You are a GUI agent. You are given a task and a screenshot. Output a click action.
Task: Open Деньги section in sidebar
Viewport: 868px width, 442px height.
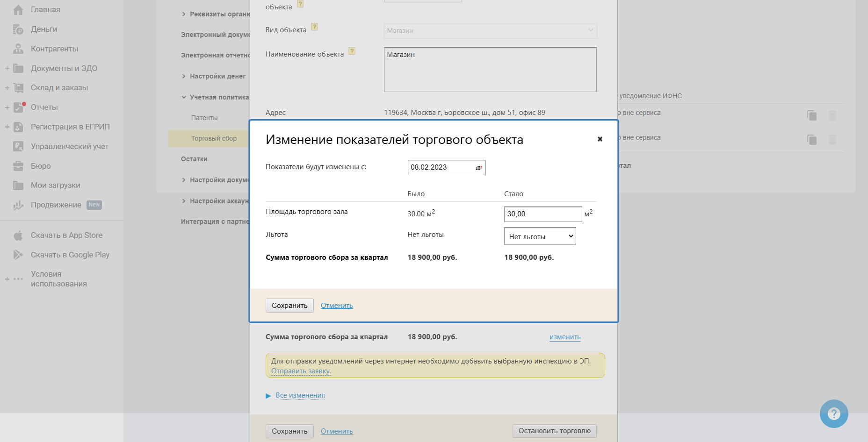pos(44,29)
